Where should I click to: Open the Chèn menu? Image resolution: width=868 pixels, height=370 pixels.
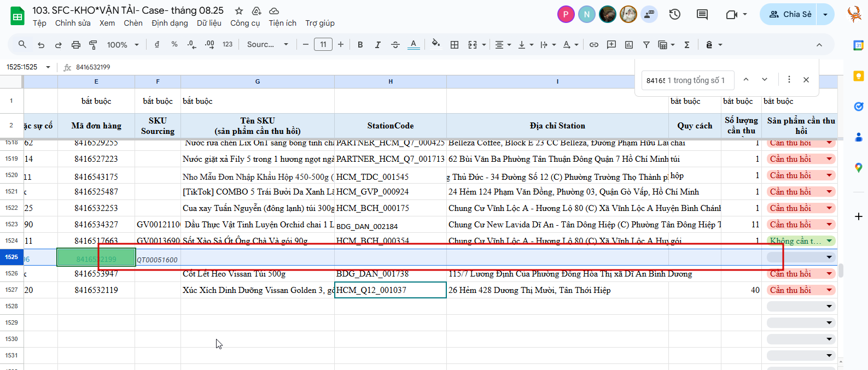coord(133,23)
